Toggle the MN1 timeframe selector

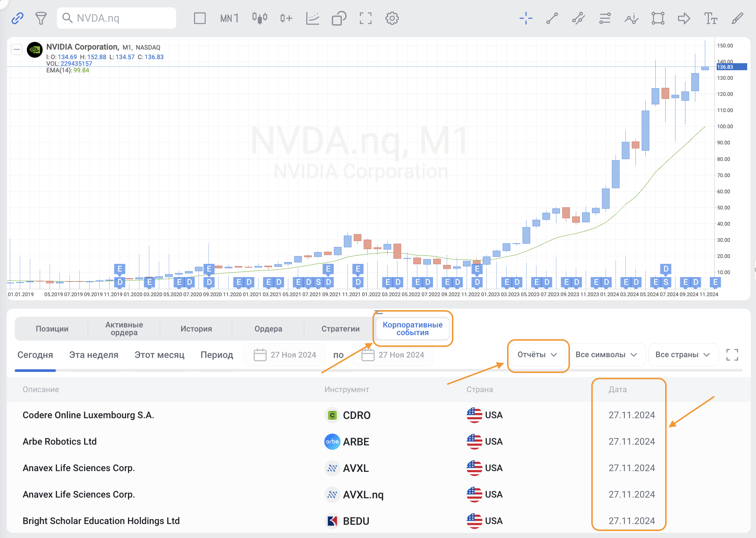[x=229, y=18]
